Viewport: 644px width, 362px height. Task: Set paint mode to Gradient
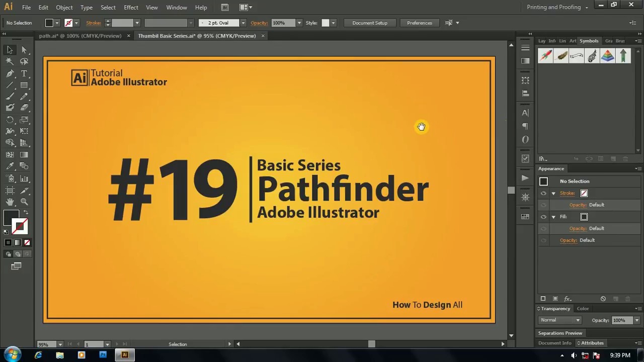(x=18, y=242)
